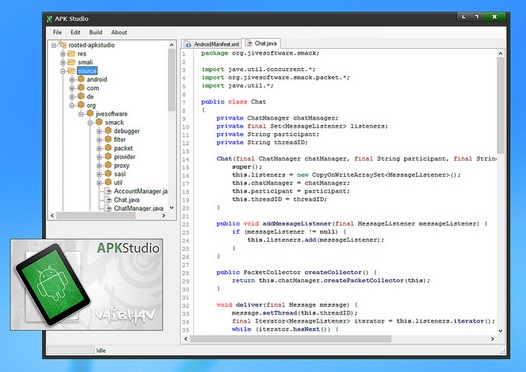Viewport: 526px width, 372px height.
Task: Switch to the Chat.java tab
Action: [261, 43]
